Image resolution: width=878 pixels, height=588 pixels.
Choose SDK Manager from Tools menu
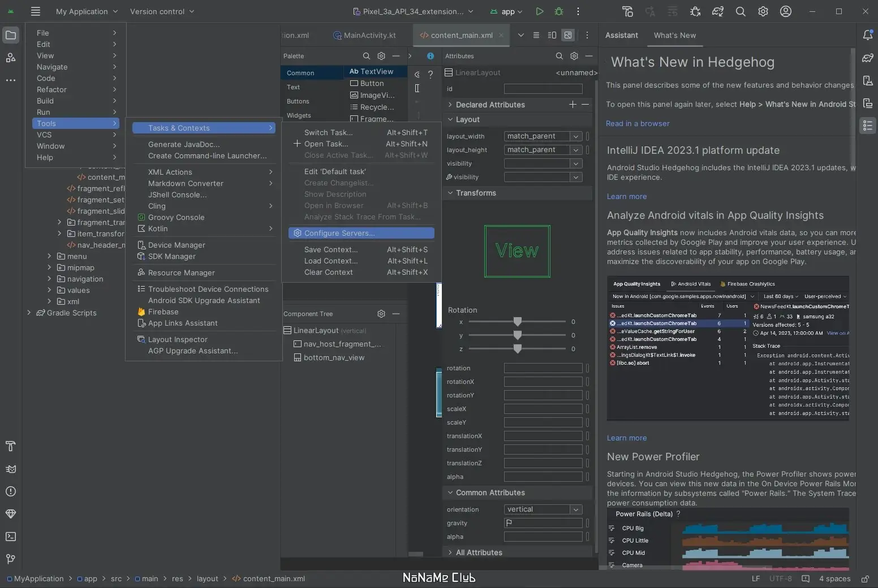[204, 256]
